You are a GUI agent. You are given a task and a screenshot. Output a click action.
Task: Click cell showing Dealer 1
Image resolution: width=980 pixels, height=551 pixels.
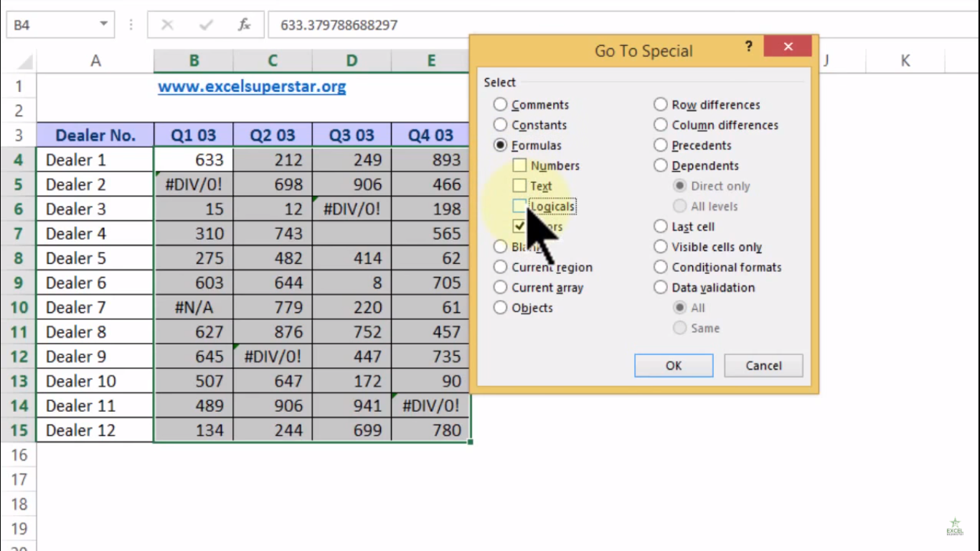click(95, 160)
